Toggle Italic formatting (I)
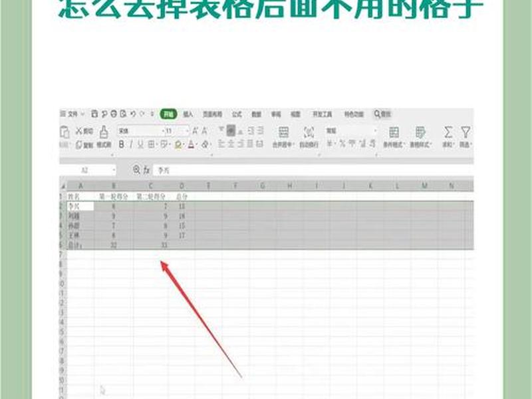Viewport: 532px width, 399px height. (x=131, y=145)
